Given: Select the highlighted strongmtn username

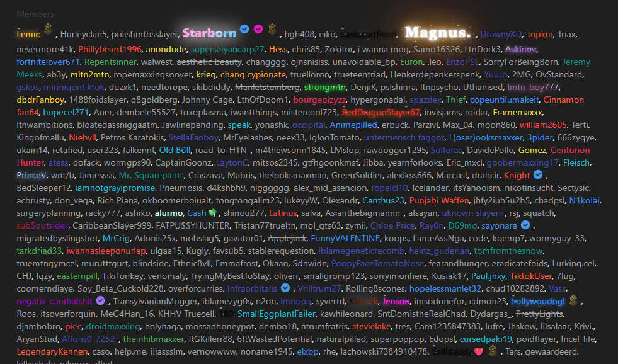Looking at the screenshot, I should (325, 87).
